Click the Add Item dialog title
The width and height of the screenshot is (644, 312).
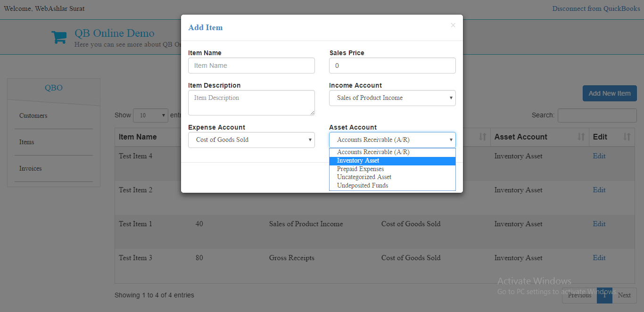coord(206,27)
